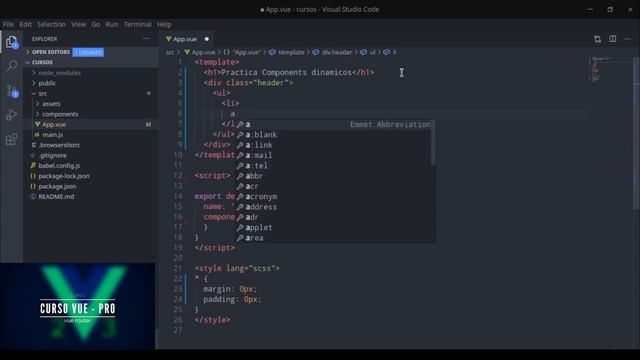Split the editor to the right
Screen dimensions: 640x360
[x=613, y=39]
